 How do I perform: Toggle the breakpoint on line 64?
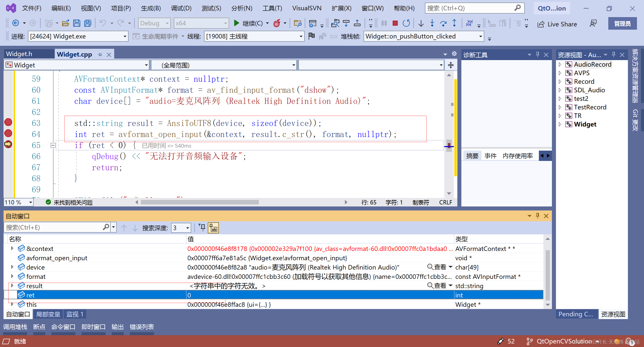point(8,134)
